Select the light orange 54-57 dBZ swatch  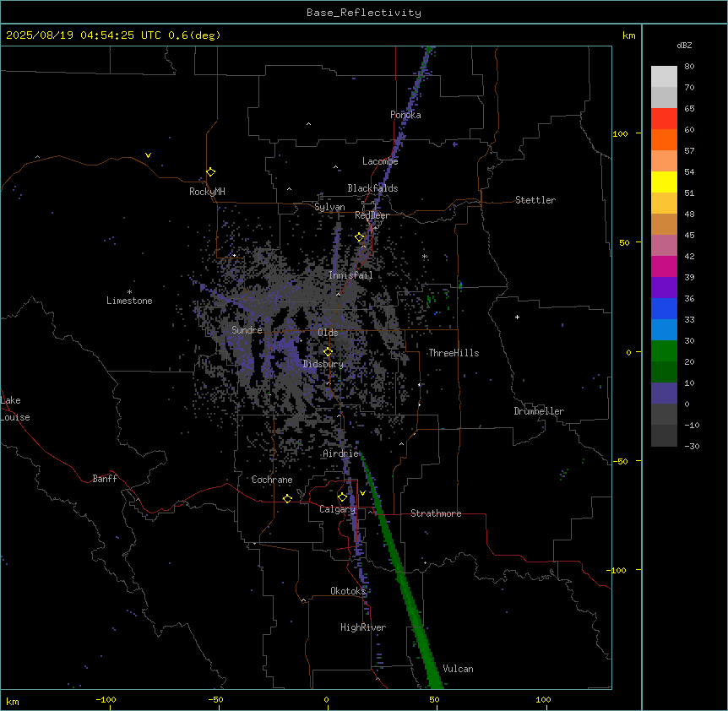pos(664,161)
